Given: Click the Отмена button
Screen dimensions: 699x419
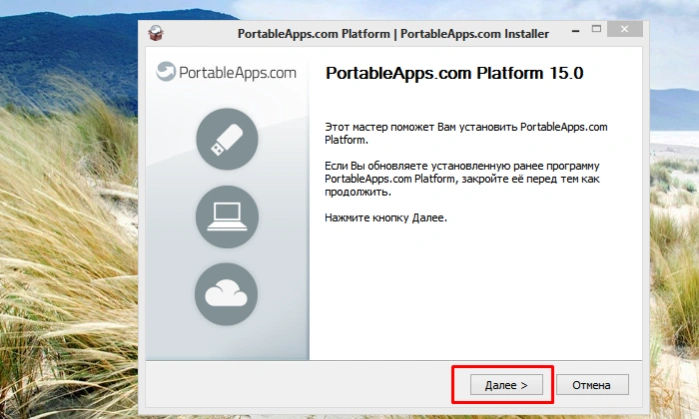Looking at the screenshot, I should pyautogui.click(x=592, y=385).
